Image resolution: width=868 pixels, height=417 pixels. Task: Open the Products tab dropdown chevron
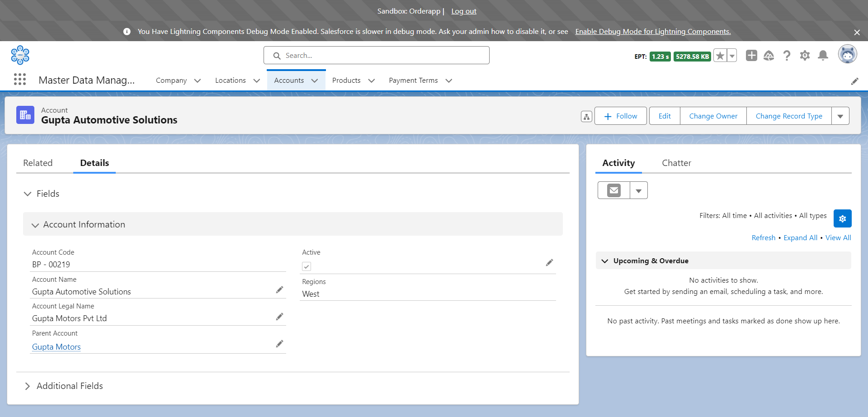tap(372, 81)
